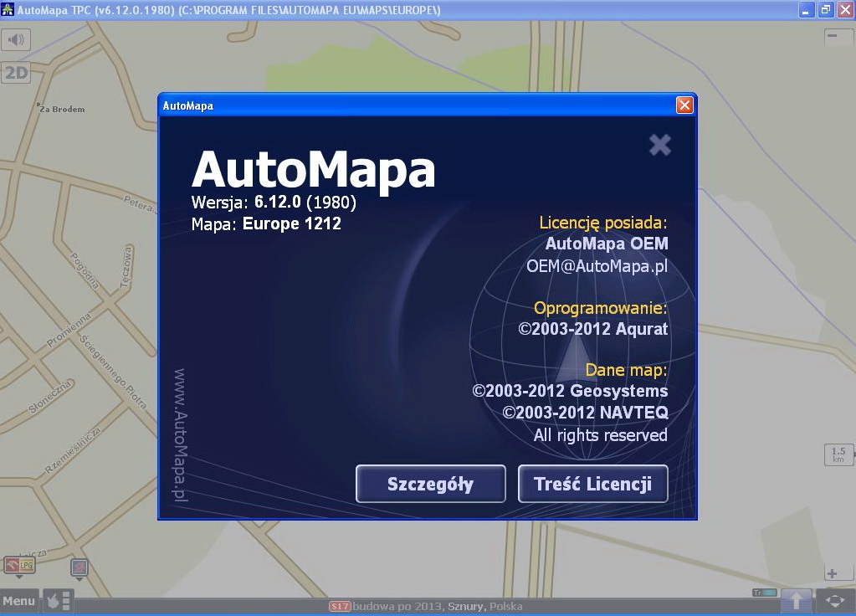Zoom out with the minus button

tap(838, 36)
